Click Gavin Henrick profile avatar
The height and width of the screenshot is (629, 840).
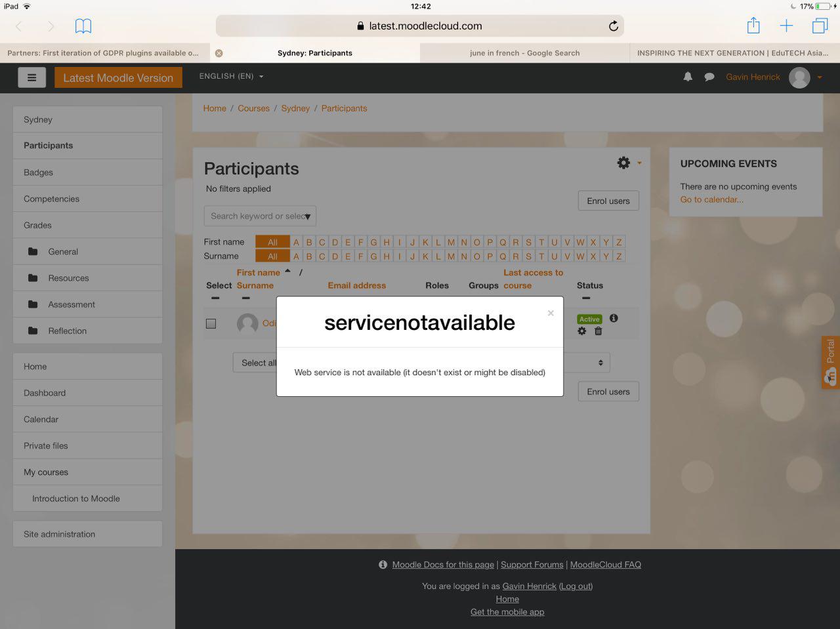[799, 77]
